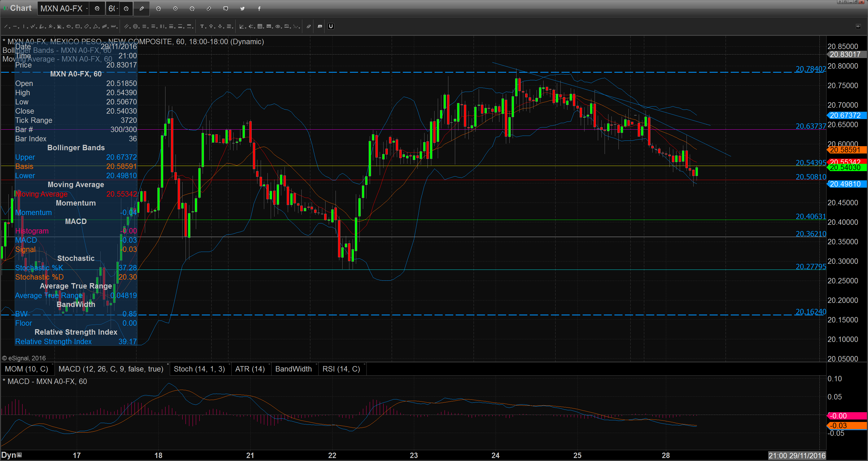The height and width of the screenshot is (461, 868).
Task: Select the fan lines tool
Action: click(x=42, y=26)
